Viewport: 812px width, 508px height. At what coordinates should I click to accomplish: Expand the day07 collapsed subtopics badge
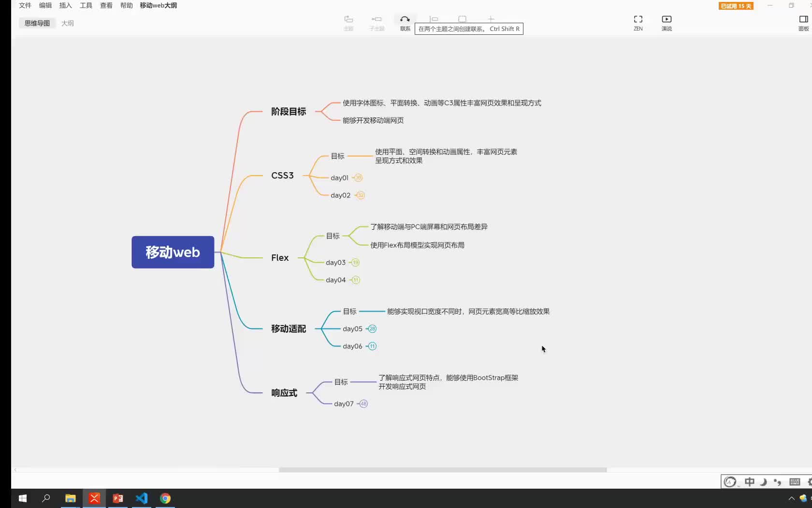[363, 404]
